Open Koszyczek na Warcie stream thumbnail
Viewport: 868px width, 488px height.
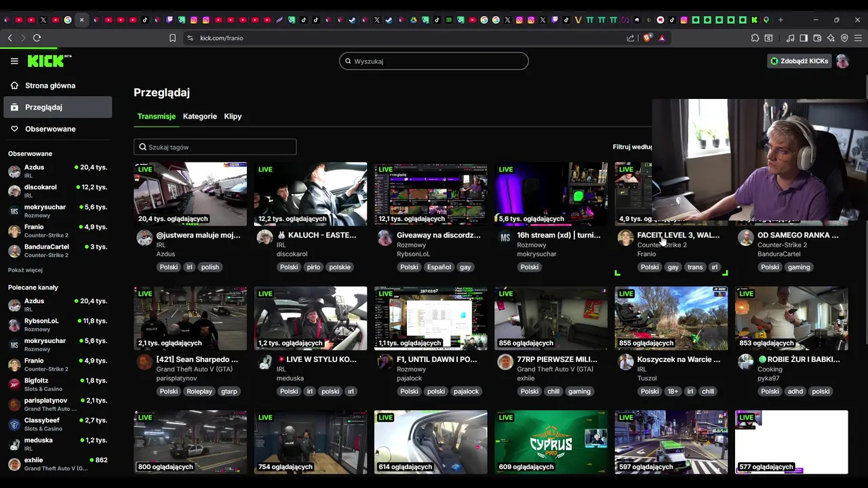[671, 318]
